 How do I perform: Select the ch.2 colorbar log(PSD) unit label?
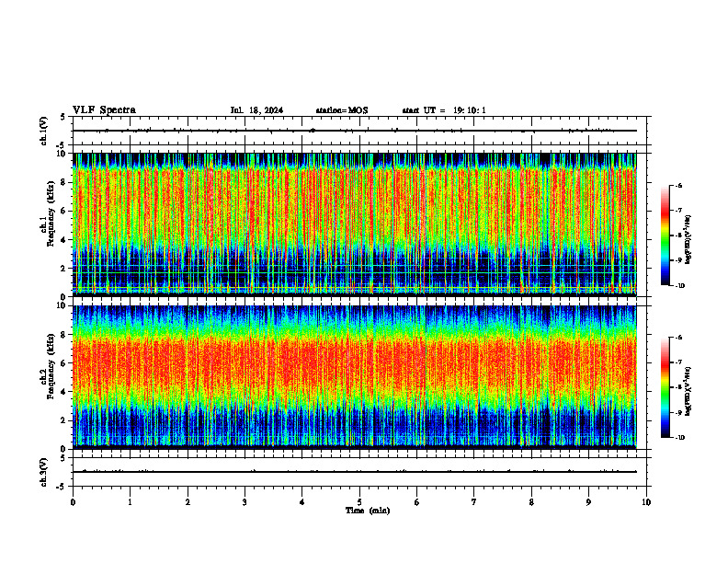tap(688, 391)
